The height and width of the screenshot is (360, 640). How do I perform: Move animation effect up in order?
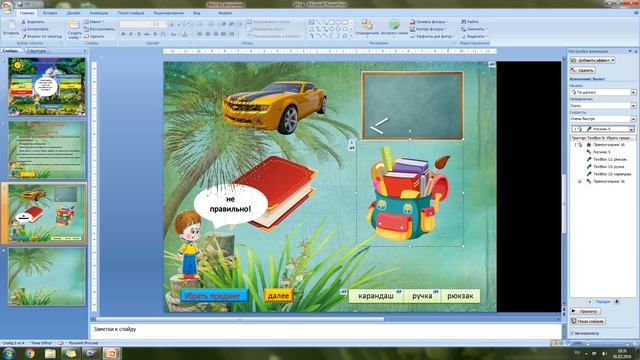pyautogui.click(x=589, y=302)
